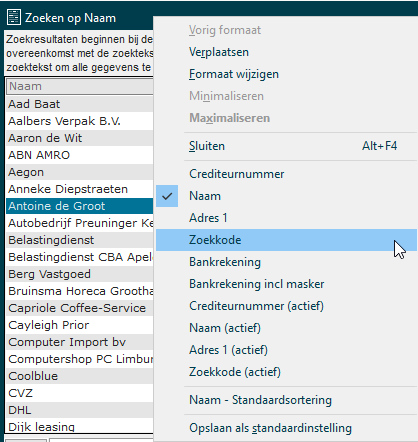Click Opslaan als standaardinstelling
Screen dimensions: 418x442
pyautogui.click(x=286, y=428)
